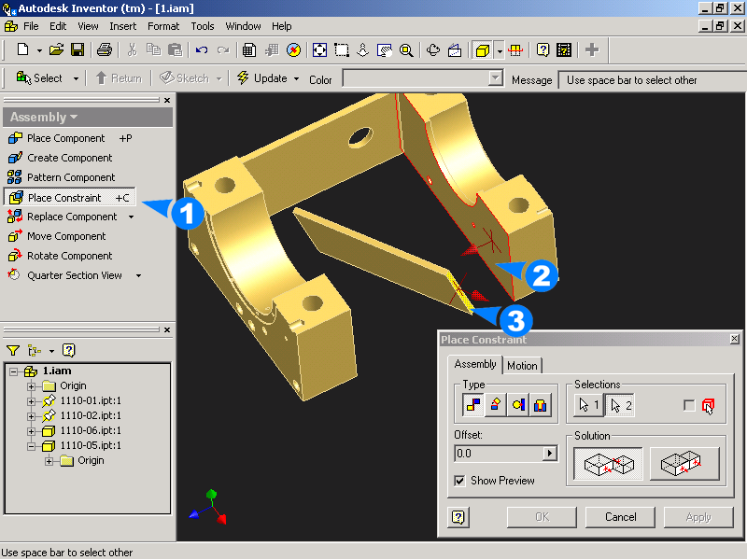Click the Select button on toolbar
This screenshot has width=747, height=560.
coord(39,78)
